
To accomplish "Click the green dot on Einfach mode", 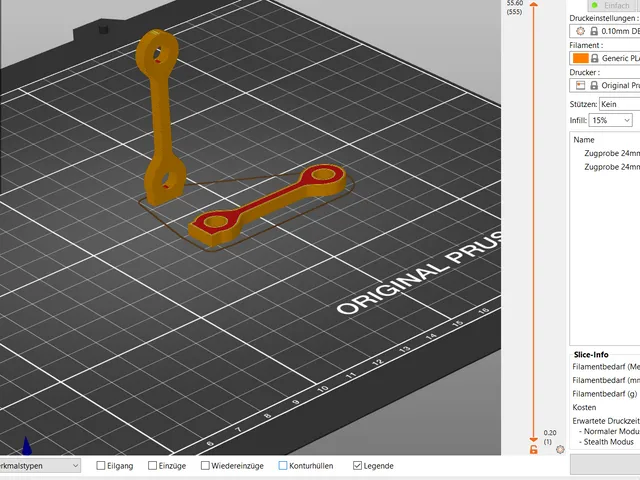I will (595, 5).
